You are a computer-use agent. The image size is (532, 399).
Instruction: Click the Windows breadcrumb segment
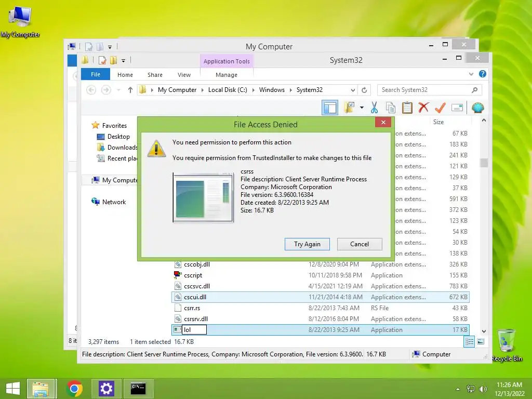pyautogui.click(x=272, y=90)
